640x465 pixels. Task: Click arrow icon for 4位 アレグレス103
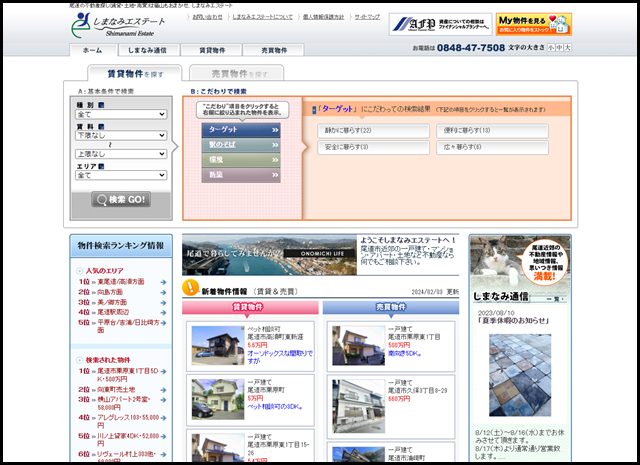click(x=163, y=418)
